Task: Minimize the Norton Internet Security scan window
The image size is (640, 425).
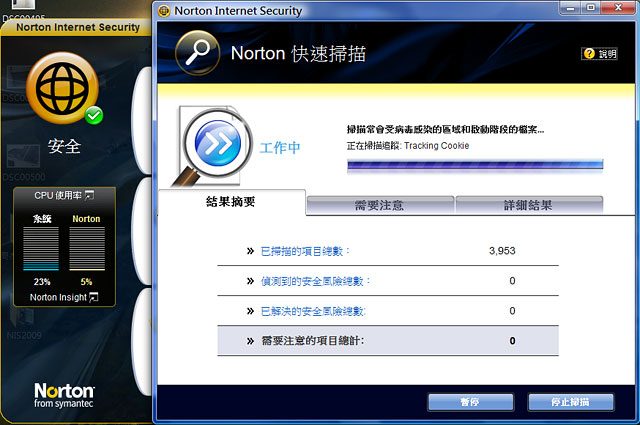Action: point(570,8)
